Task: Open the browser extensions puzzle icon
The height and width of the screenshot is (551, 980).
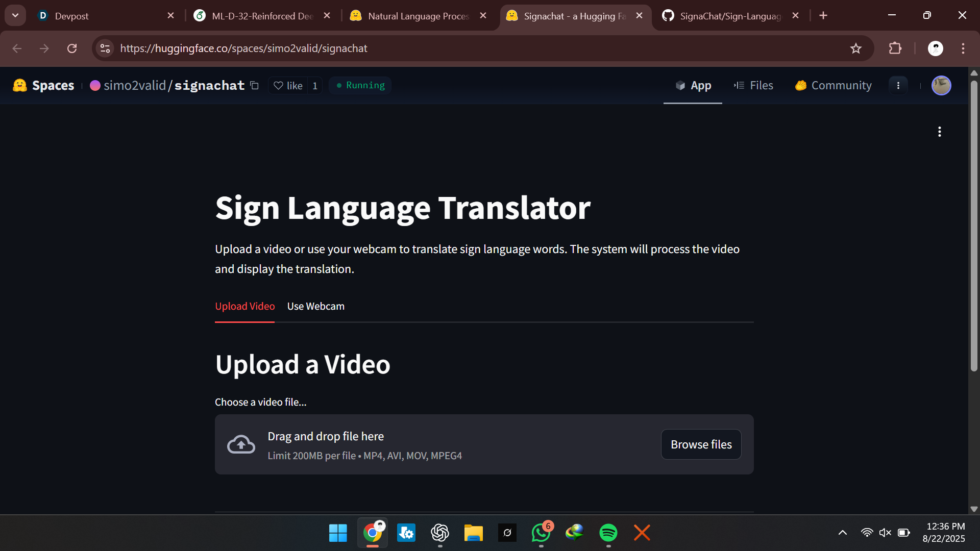Action: click(x=895, y=48)
